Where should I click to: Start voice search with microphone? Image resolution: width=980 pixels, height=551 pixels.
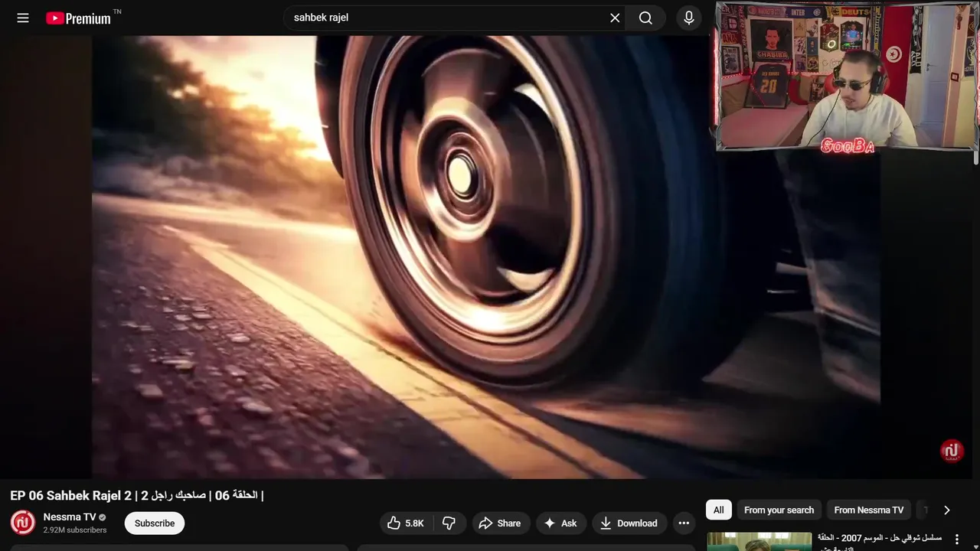(689, 18)
